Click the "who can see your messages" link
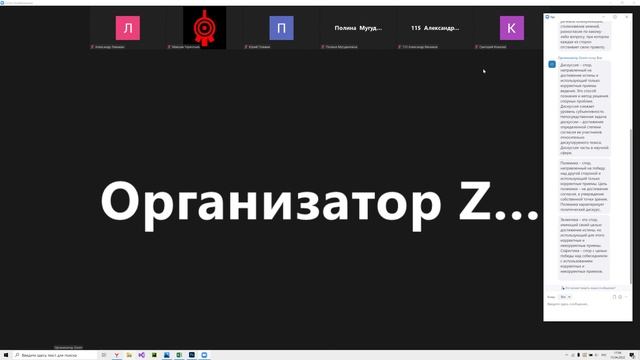 [x=590, y=288]
